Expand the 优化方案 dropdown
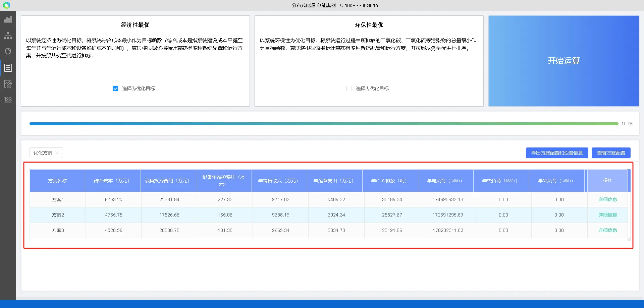 pos(46,153)
